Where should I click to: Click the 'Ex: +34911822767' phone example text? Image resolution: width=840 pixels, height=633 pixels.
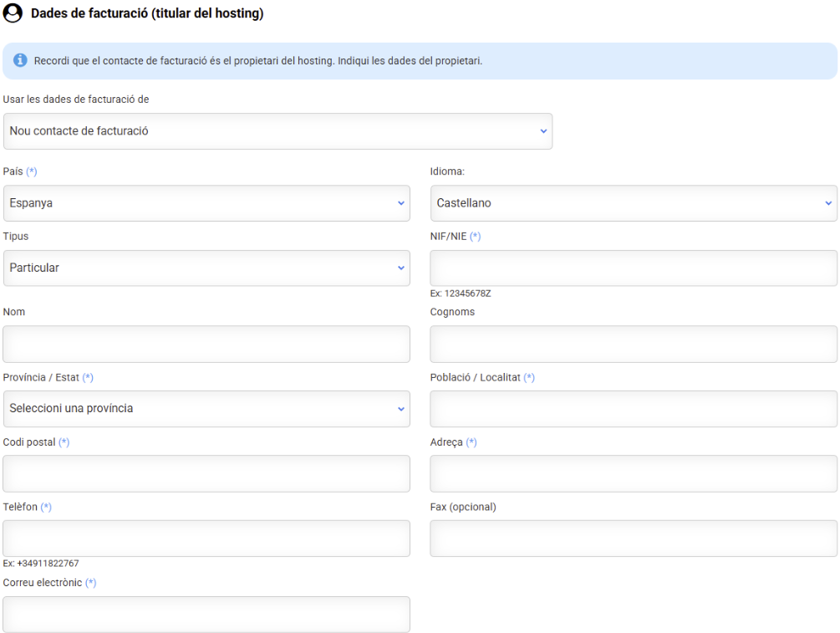click(41, 564)
